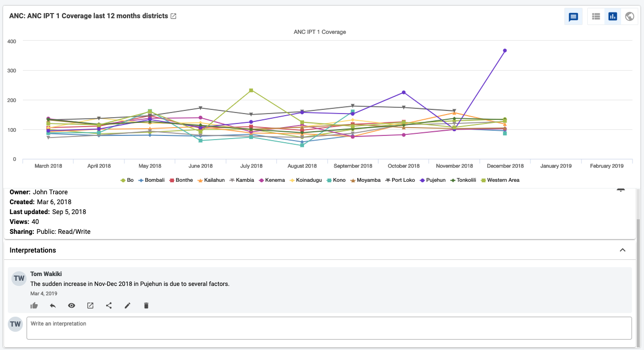Like Tom Wakiki's interpretation
Screen dimensions: 644x350
(x=34, y=306)
